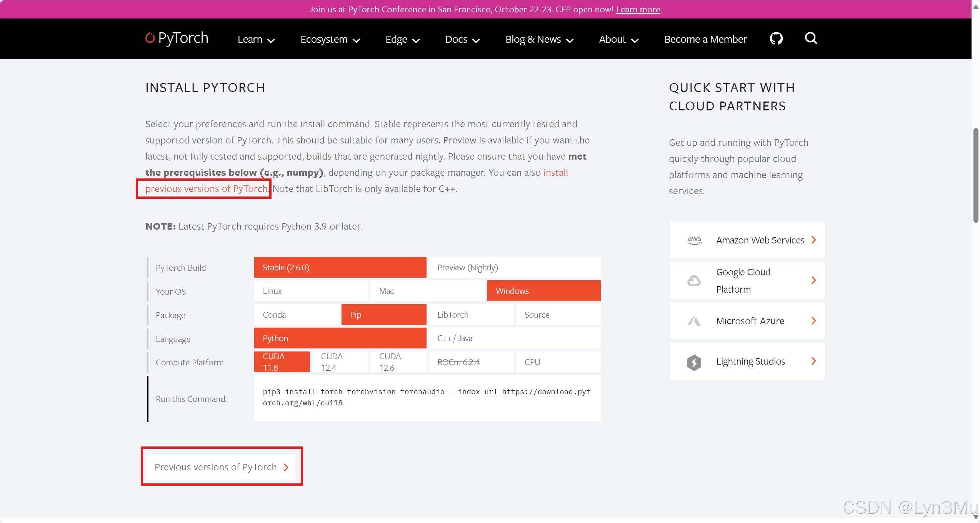Viewport: 980px width, 523px height.
Task: Expand the Learn dropdown menu
Action: 256,39
